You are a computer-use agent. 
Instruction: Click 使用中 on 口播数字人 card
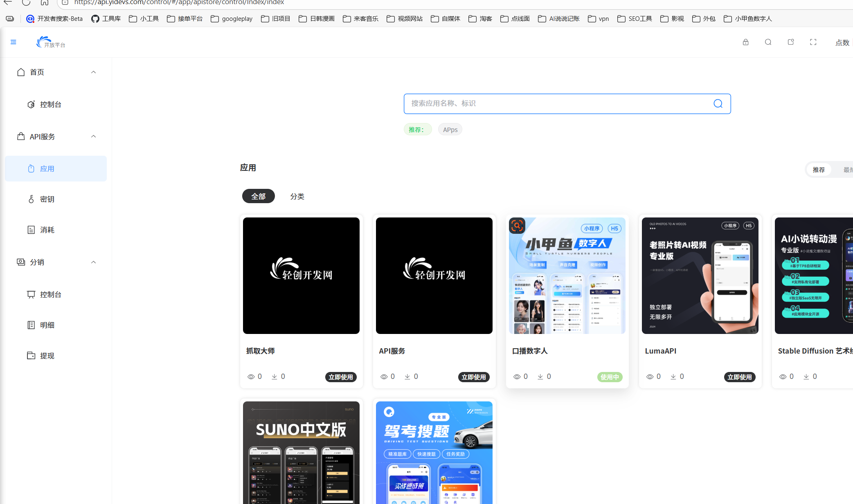tap(610, 377)
